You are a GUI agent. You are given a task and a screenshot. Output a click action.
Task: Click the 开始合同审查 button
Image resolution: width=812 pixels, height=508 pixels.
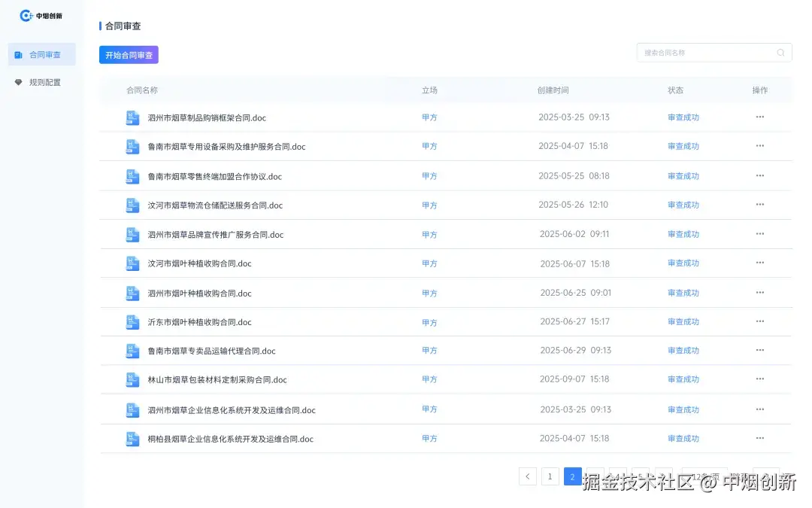coord(128,55)
